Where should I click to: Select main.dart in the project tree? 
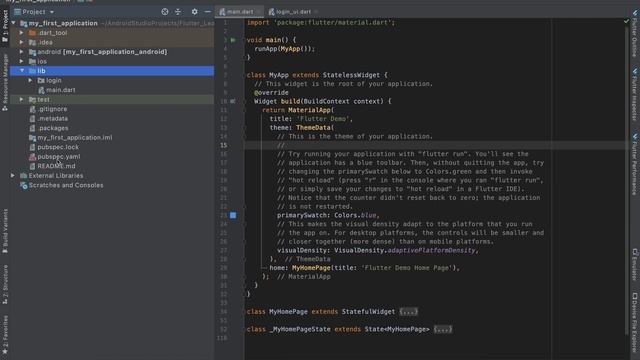pos(60,90)
